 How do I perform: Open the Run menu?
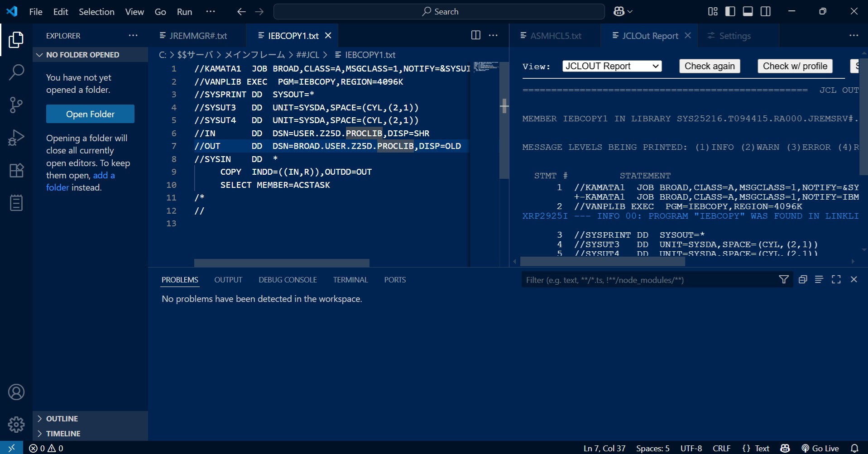[184, 12]
